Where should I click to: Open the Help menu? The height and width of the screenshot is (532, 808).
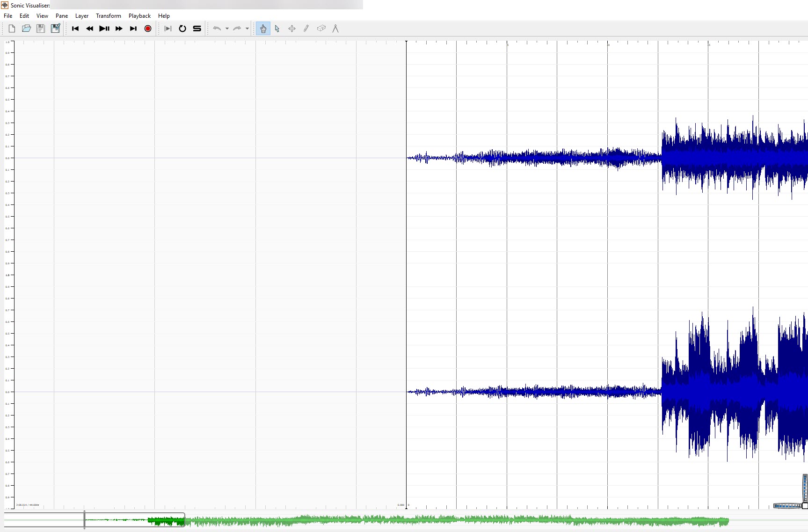[x=164, y=16]
